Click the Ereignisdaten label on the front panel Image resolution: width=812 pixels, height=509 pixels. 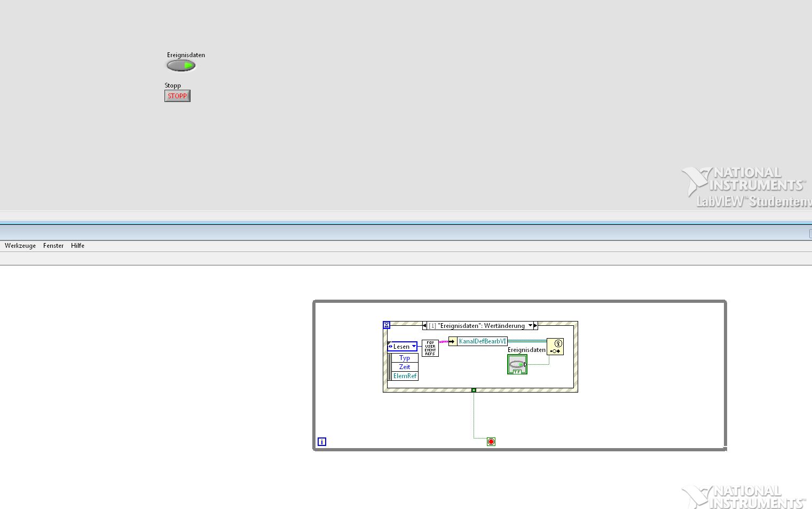point(186,55)
